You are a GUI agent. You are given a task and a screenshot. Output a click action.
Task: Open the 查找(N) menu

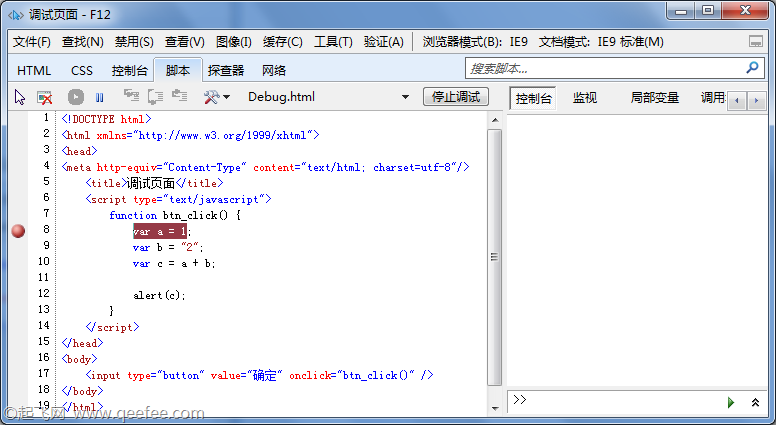coord(83,42)
